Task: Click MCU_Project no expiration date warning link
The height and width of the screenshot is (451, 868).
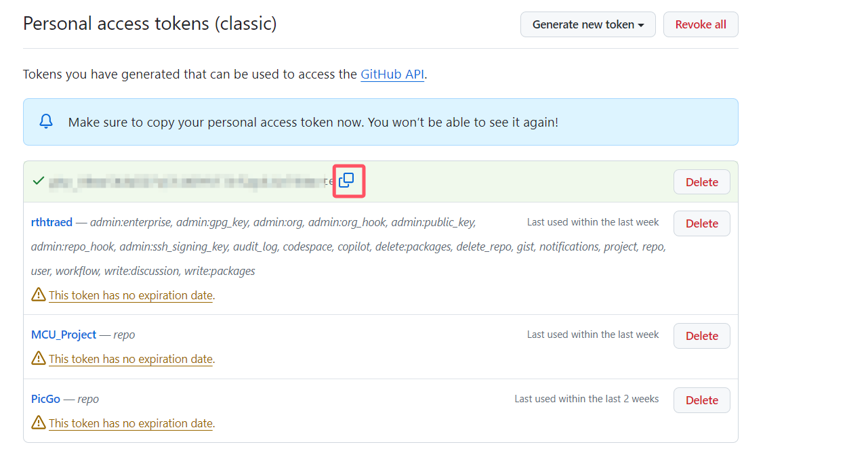Action: (131, 359)
